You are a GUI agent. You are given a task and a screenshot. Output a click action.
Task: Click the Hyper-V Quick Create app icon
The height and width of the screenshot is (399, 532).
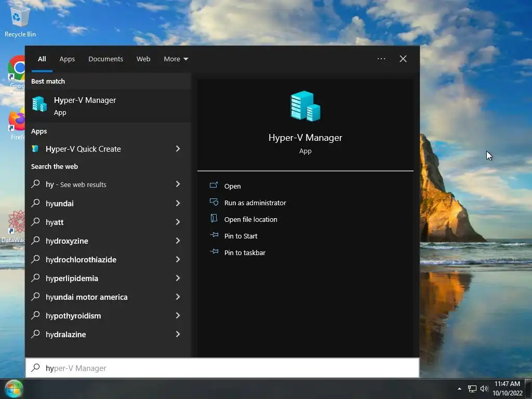tap(35, 149)
